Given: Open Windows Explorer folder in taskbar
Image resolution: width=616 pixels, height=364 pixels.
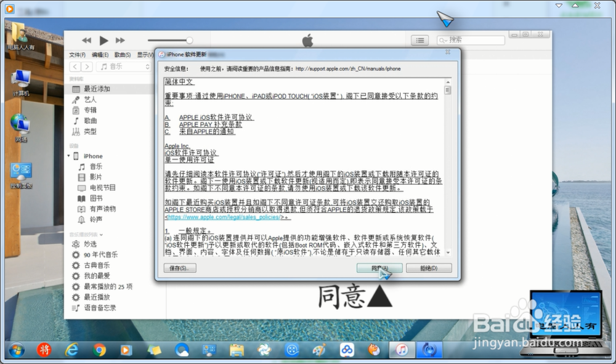Looking at the screenshot, I should coord(237,349).
